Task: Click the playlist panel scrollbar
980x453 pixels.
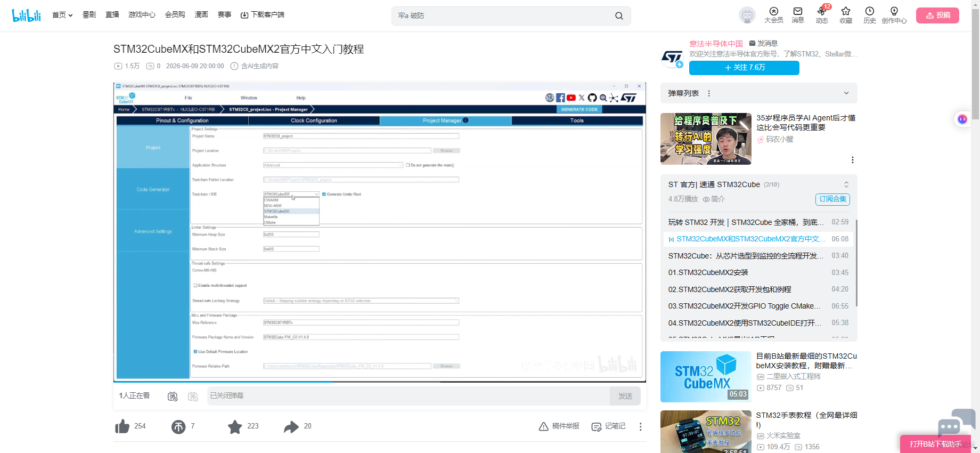Action: 856,263
